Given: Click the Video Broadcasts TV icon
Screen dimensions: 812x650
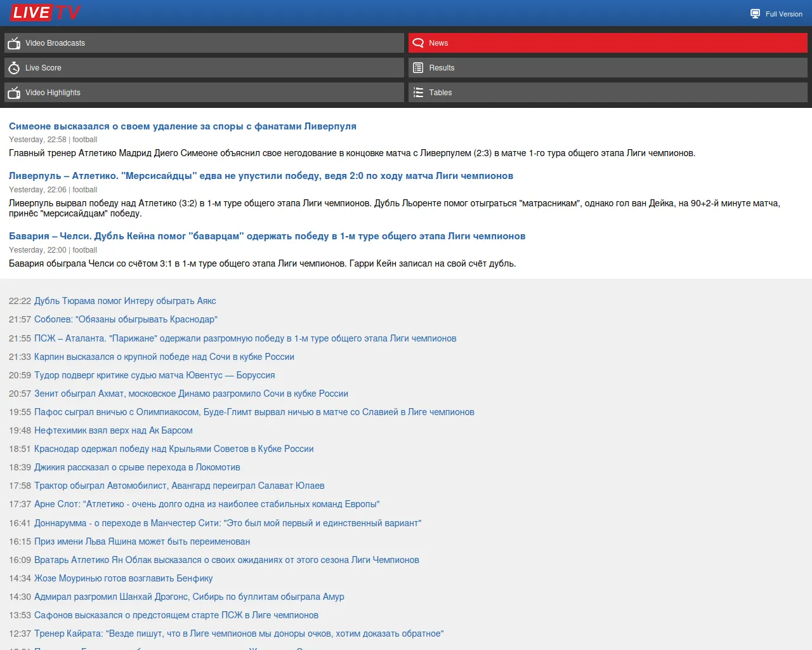Looking at the screenshot, I should (x=14, y=43).
